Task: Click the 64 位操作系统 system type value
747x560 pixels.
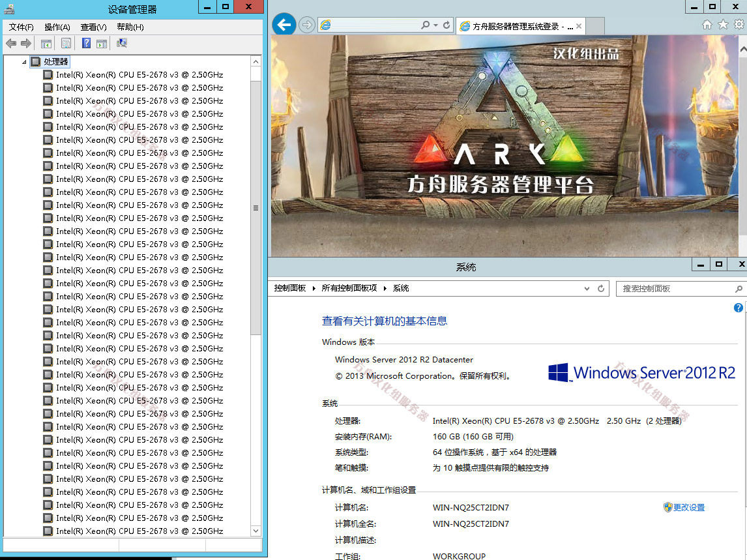Action: click(x=495, y=452)
